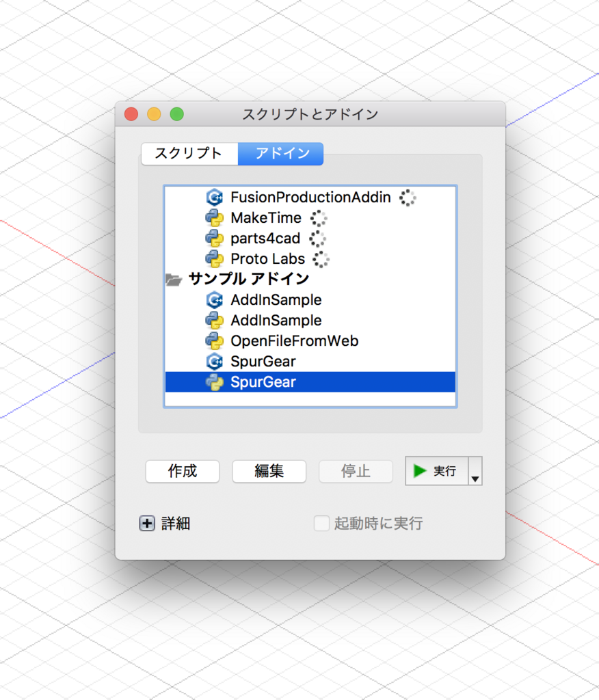Screen dimensions: 599x700
Task: Click the C++ icon of first AddInSample
Action: point(215,300)
